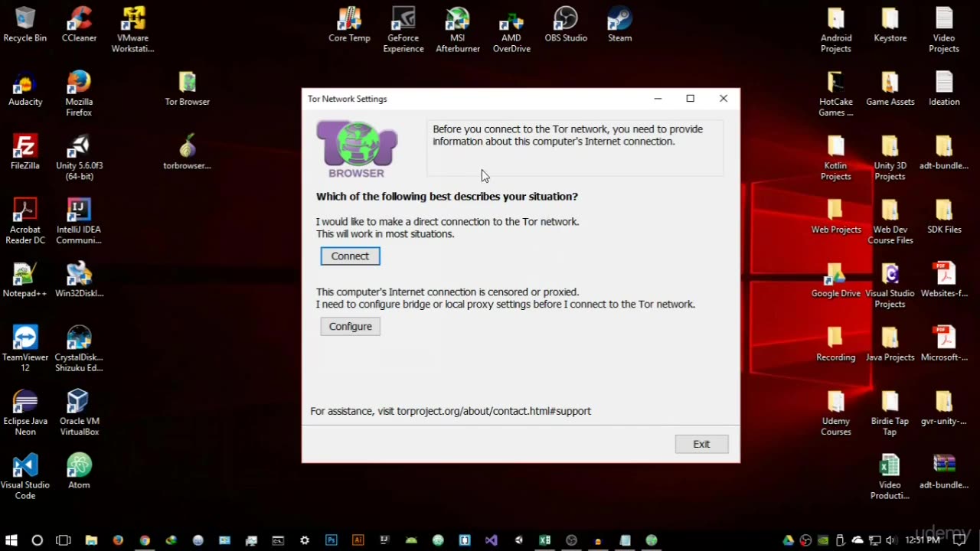Select the CrystalDisk Shizuku Edition desktop icon
The width and height of the screenshot is (980, 551).
pyautogui.click(x=79, y=349)
